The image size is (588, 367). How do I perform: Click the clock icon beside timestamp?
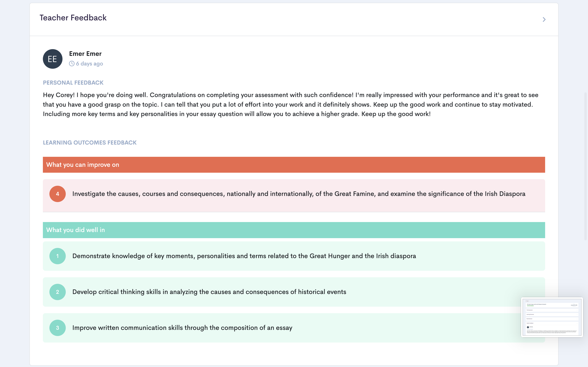[x=71, y=64]
